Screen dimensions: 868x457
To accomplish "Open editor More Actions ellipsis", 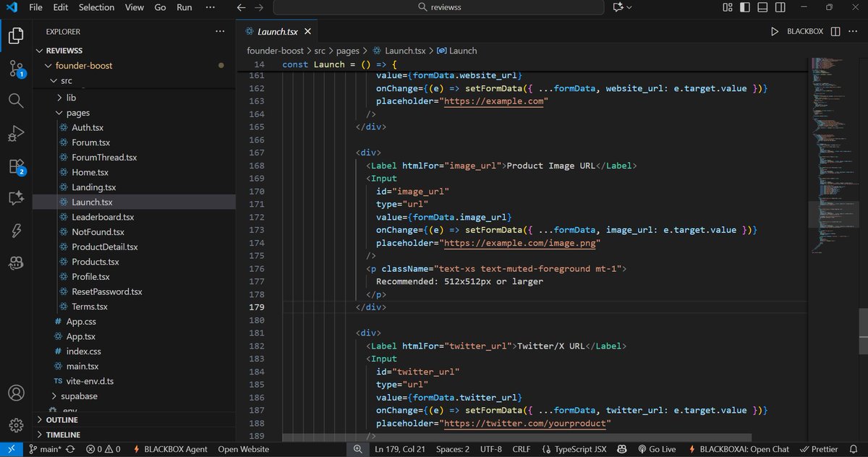I will pyautogui.click(x=854, y=32).
